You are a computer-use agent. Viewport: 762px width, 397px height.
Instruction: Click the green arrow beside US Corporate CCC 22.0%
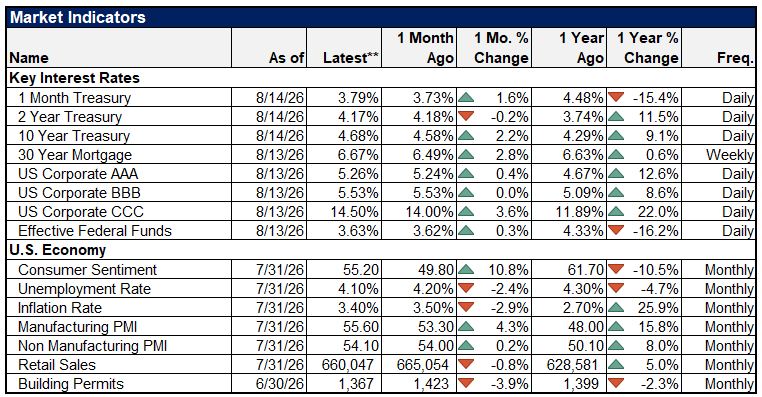pyautogui.click(x=616, y=211)
